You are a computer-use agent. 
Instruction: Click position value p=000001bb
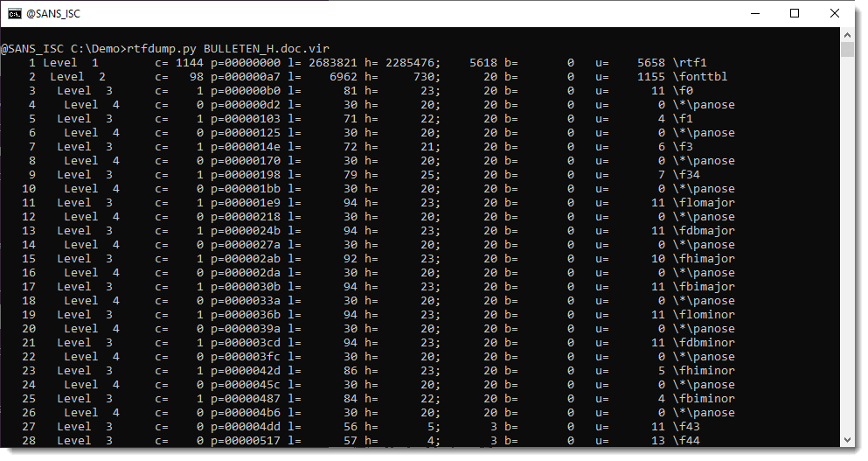[x=246, y=189]
